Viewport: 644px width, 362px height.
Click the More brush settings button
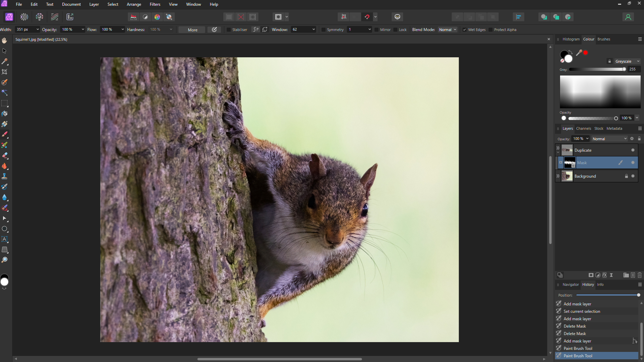(191, 30)
